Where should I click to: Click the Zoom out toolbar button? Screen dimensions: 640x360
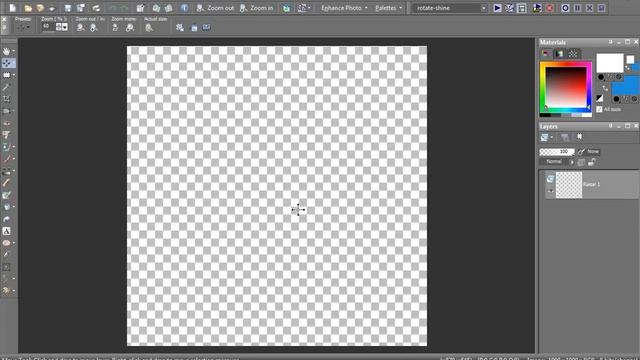pos(215,8)
